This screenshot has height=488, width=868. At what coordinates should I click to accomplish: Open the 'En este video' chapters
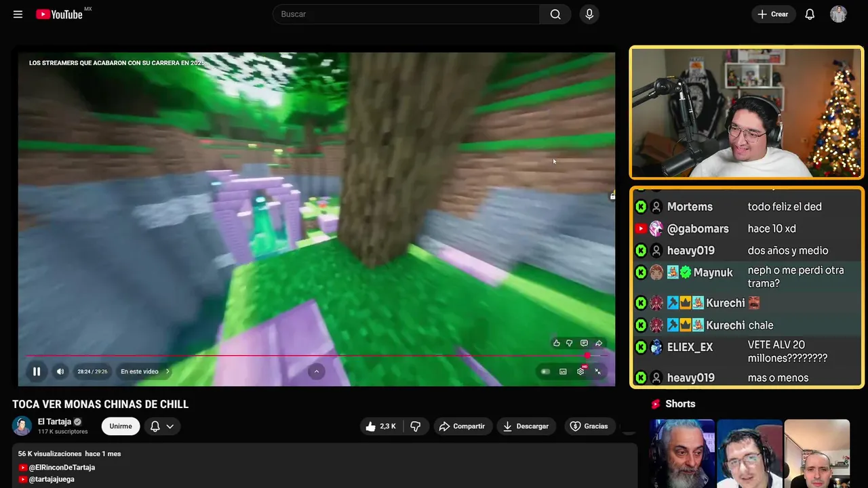click(145, 371)
